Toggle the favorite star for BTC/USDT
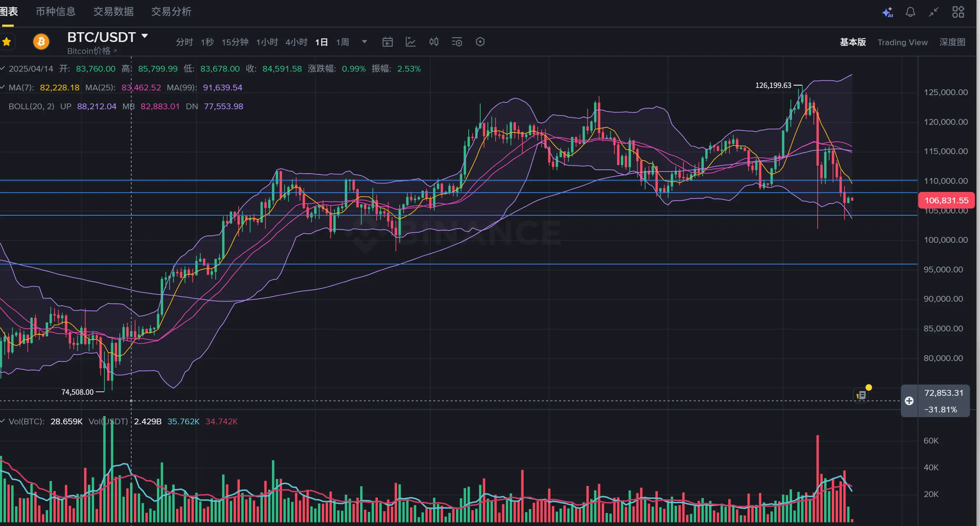The width and height of the screenshot is (980, 526). pos(7,42)
